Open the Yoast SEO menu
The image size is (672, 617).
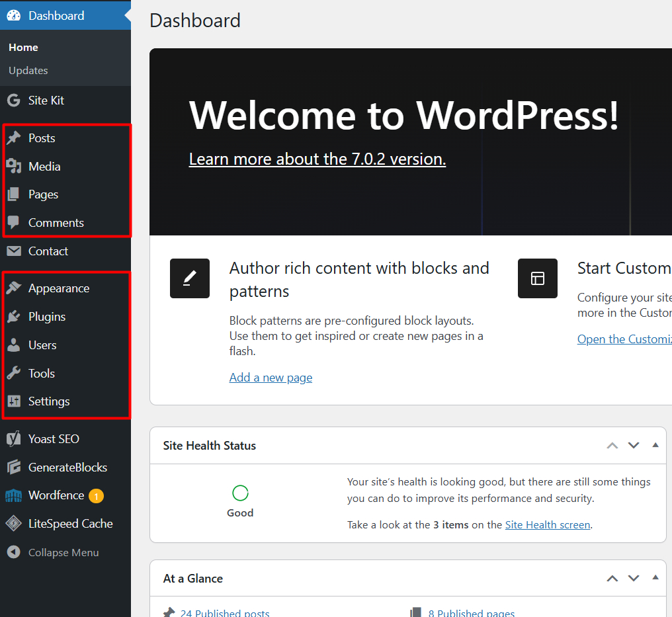(65, 438)
